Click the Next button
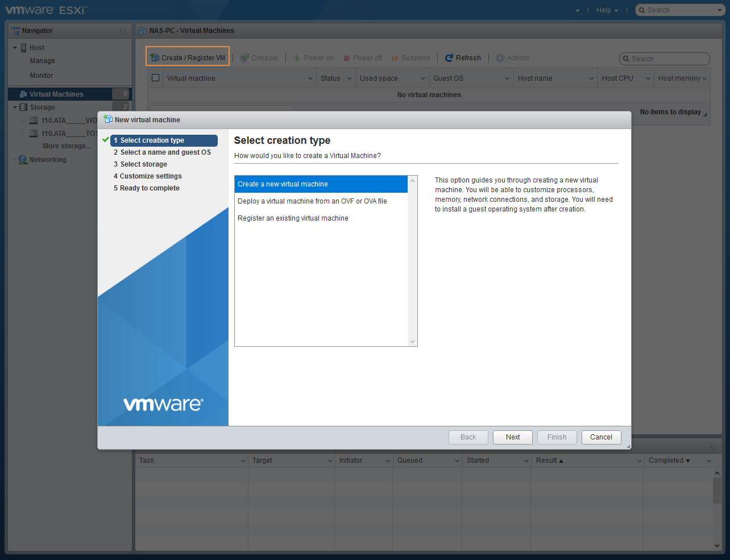Image resolution: width=730 pixels, height=560 pixels. pyautogui.click(x=513, y=437)
